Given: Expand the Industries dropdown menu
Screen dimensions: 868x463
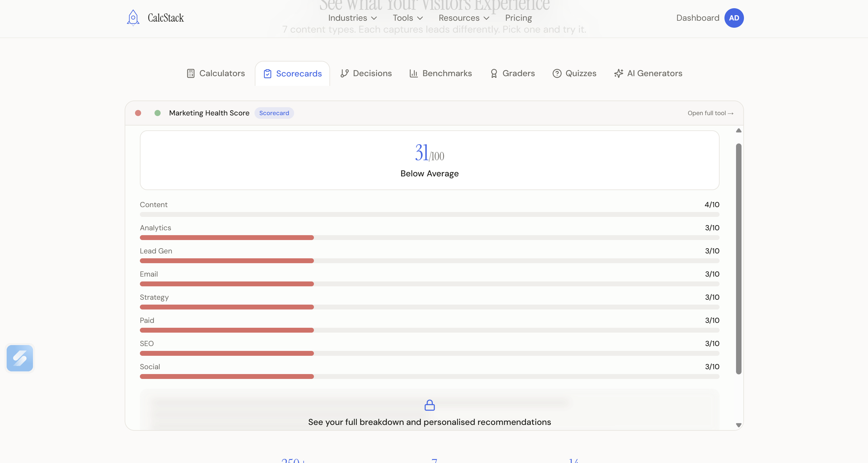Looking at the screenshot, I should point(352,18).
